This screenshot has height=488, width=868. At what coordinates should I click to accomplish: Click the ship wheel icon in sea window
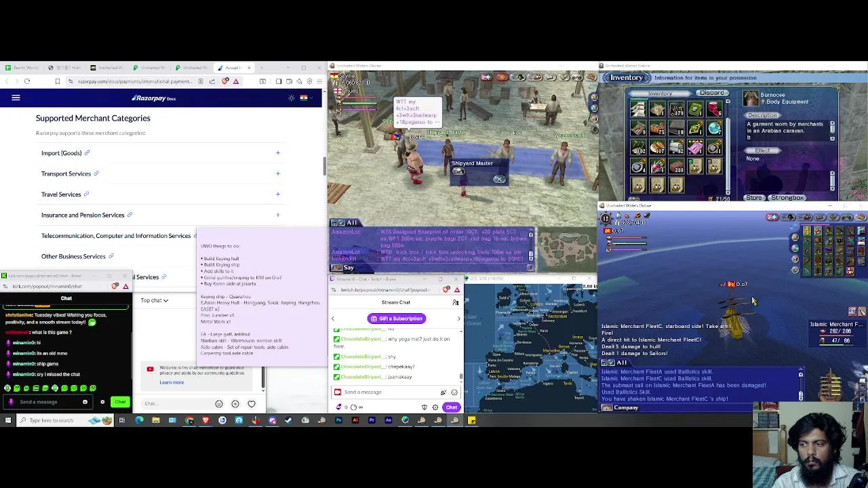pyautogui.click(x=606, y=218)
